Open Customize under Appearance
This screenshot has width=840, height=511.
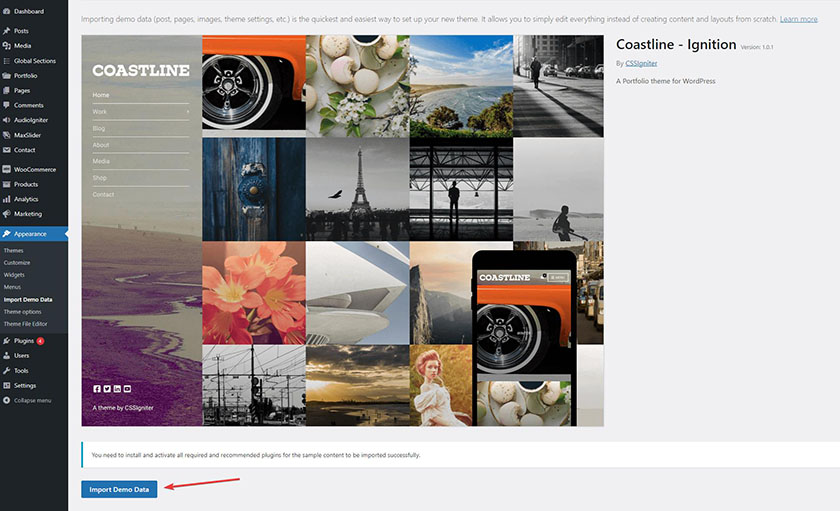coord(17,262)
